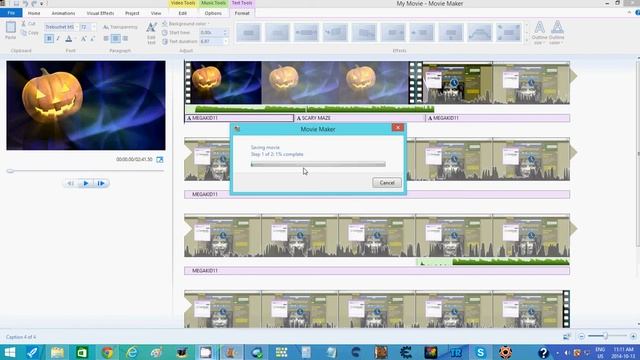640x360 pixels.
Task: Click the taskbar Help question mark icon
Action: [543, 352]
